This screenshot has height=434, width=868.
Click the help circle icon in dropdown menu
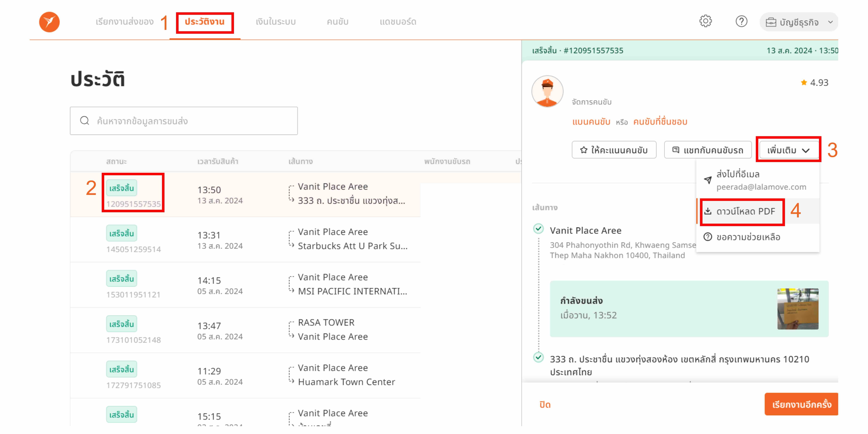pyautogui.click(x=708, y=237)
